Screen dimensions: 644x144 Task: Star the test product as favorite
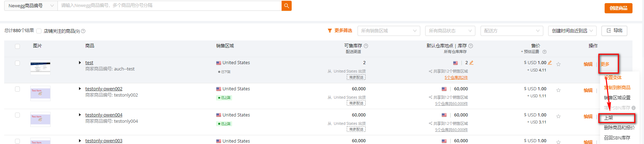tap(558, 64)
